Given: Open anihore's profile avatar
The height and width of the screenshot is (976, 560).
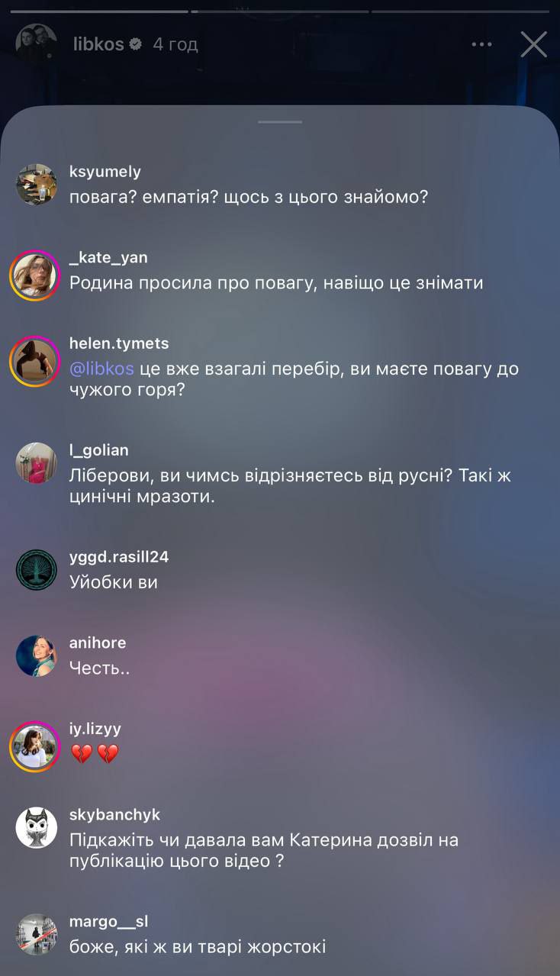Looking at the screenshot, I should 36,655.
